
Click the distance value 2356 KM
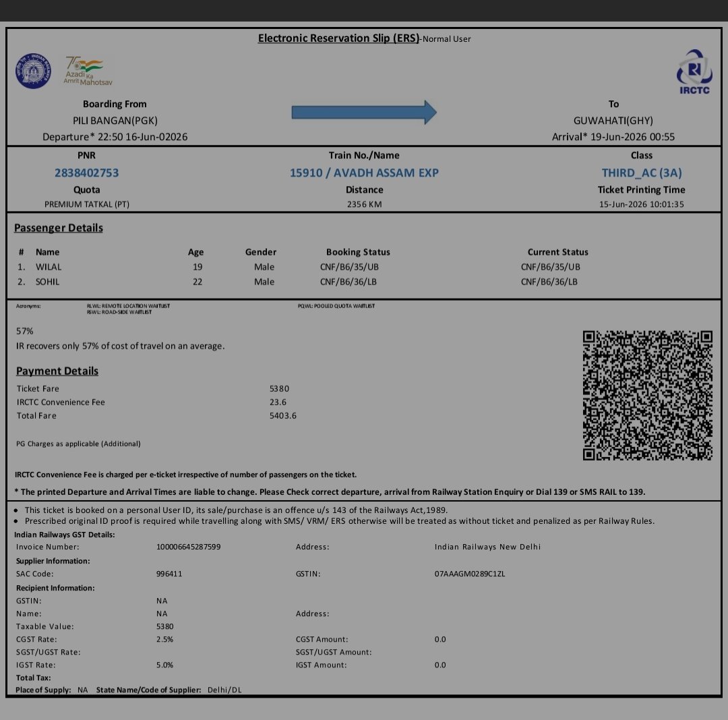[365, 204]
